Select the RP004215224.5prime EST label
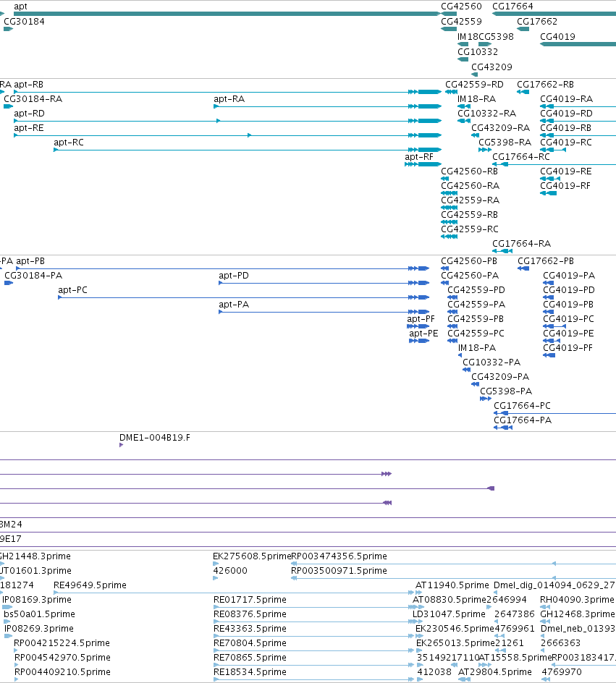Image resolution: width=616 pixels, height=683 pixels. [62, 643]
